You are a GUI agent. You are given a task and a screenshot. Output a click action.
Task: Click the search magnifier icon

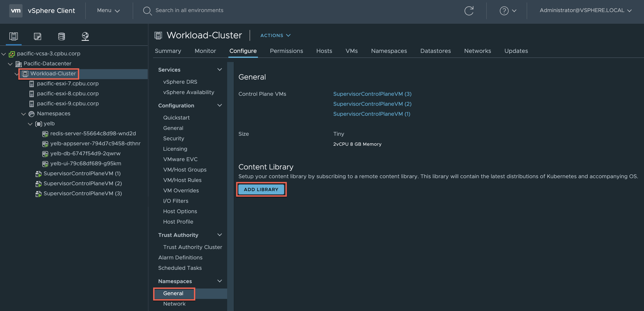(147, 10)
